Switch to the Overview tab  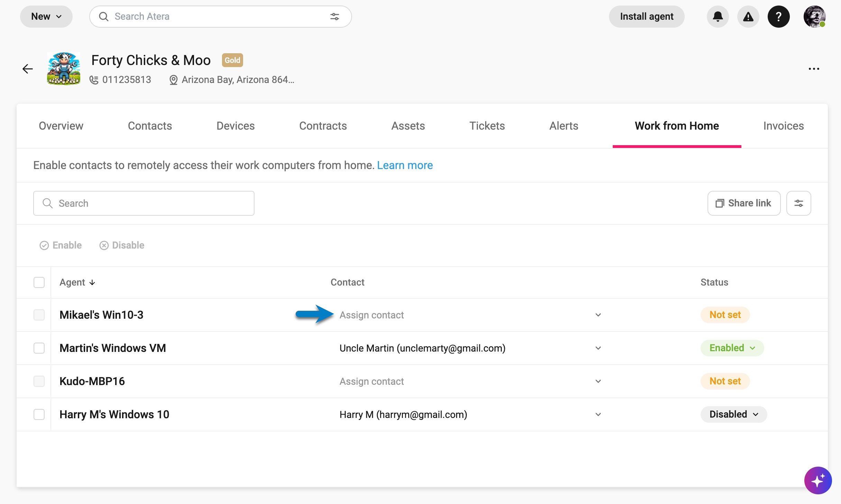pos(61,126)
